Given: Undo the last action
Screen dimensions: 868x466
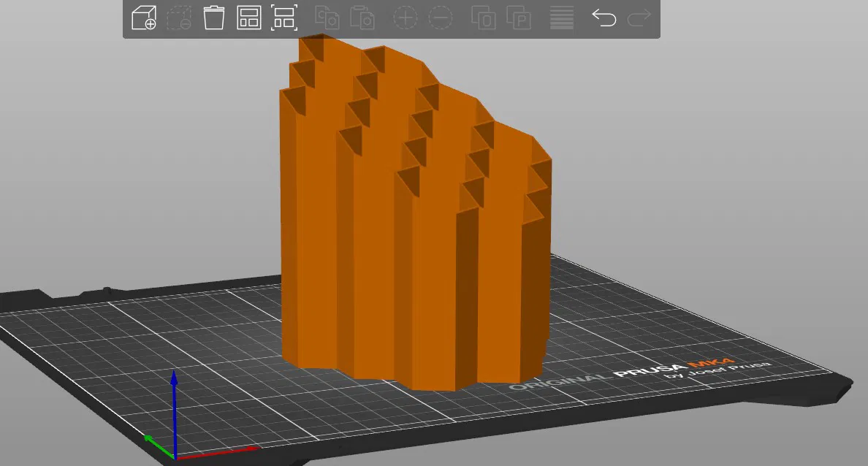Looking at the screenshot, I should [604, 18].
